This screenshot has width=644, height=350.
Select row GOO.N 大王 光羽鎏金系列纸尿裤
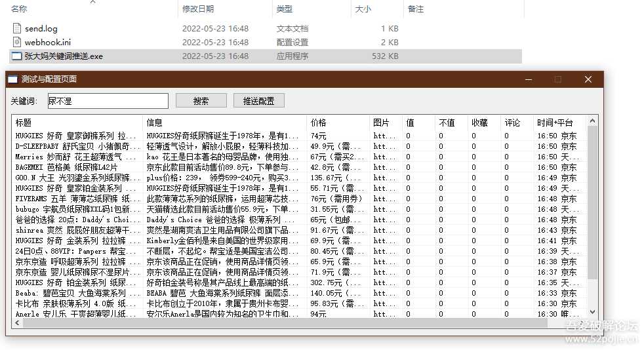[300, 178]
